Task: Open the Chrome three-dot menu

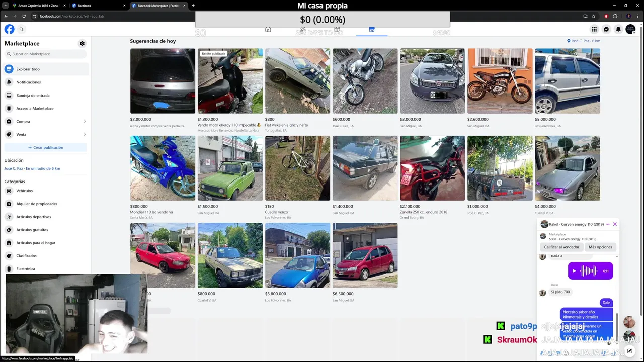Action: click(x=638, y=16)
